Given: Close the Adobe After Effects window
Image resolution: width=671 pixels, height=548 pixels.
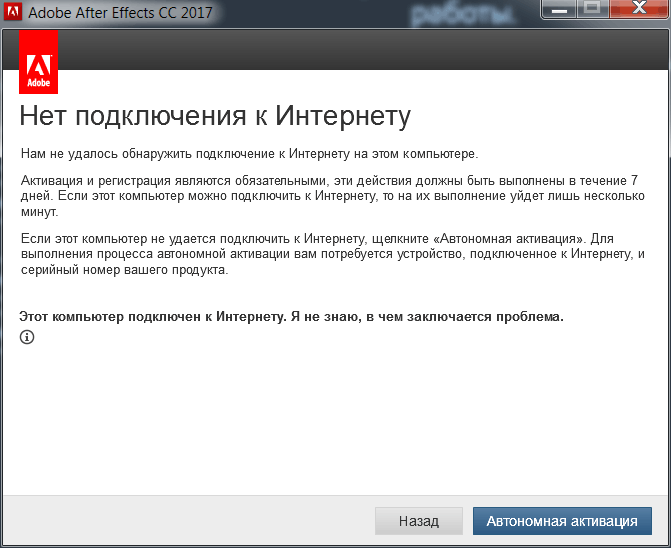Looking at the screenshot, I should (x=640, y=9).
